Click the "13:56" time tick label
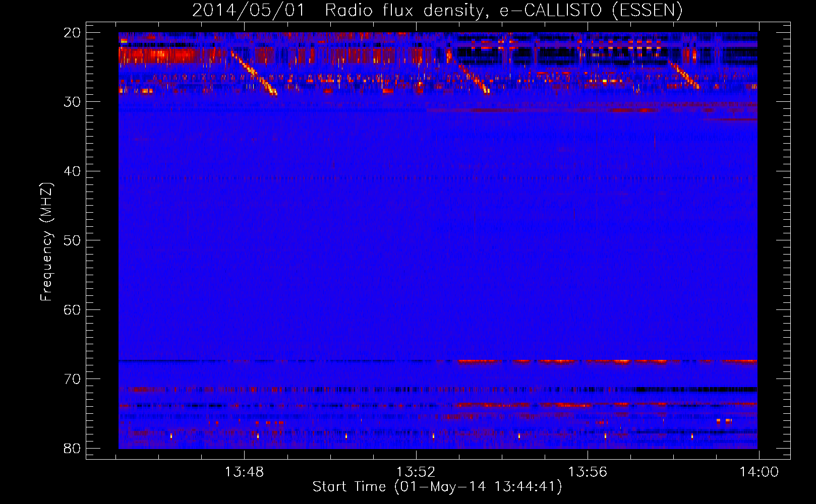 click(588, 472)
